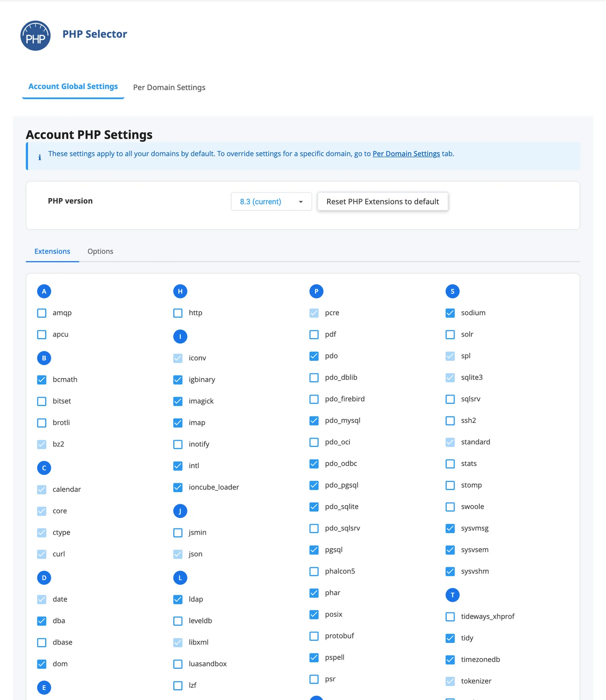The width and height of the screenshot is (606, 700).
Task: Click the letter T section badge
Action: (452, 595)
